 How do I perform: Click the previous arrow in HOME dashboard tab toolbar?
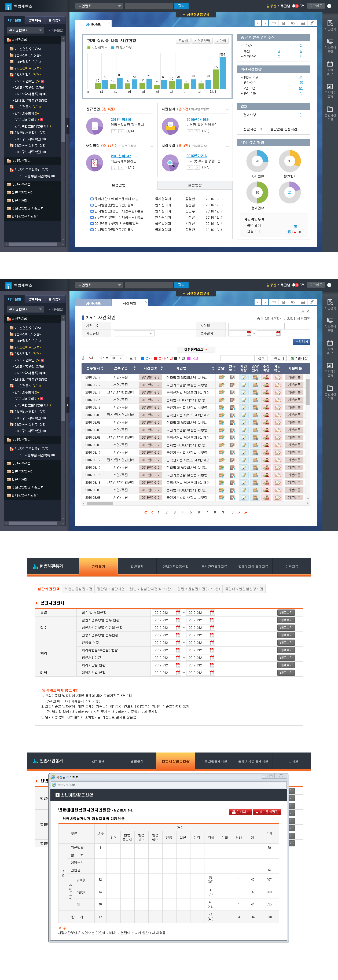258,23
